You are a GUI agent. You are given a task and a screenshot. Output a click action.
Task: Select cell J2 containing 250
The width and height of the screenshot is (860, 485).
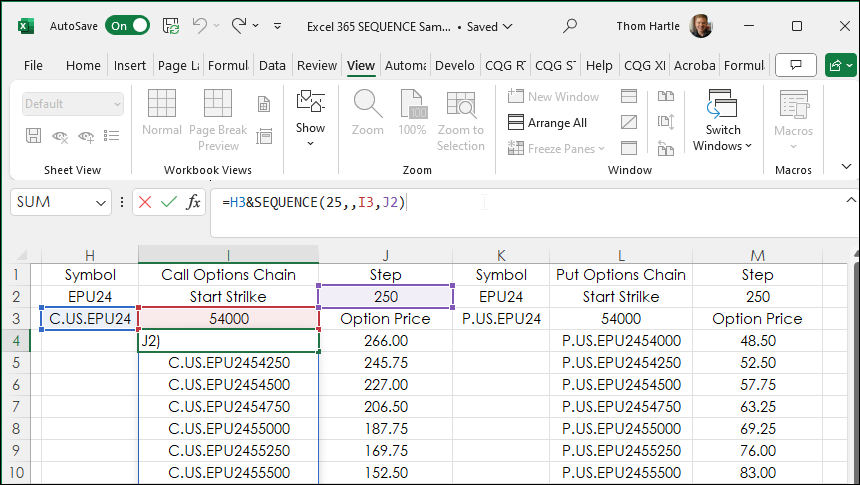pos(385,297)
